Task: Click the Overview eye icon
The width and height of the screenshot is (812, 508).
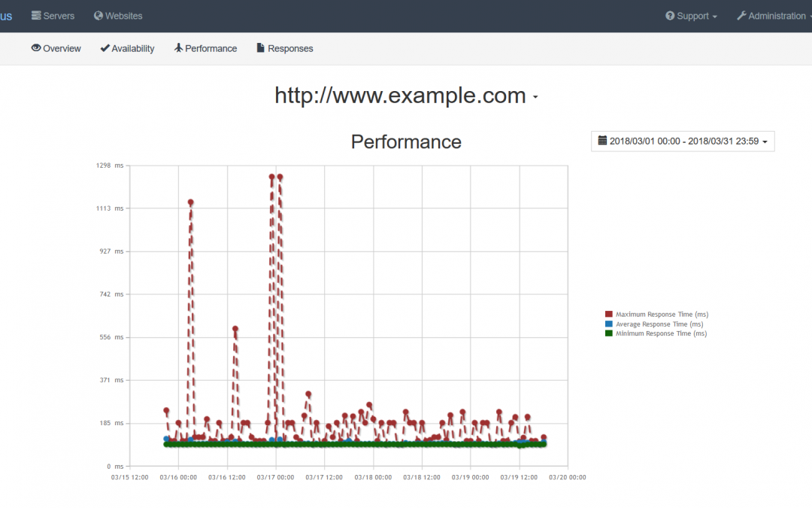Action: [x=36, y=48]
